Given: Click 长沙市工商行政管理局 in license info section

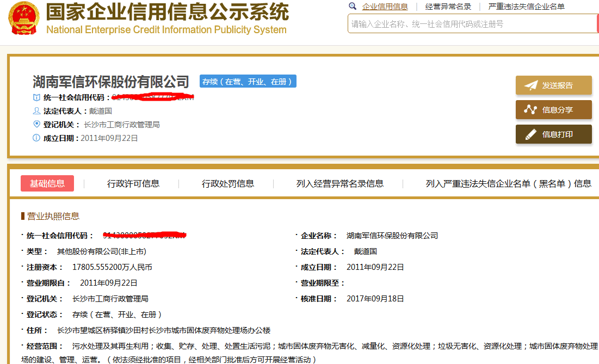Looking at the screenshot, I should [x=110, y=299].
